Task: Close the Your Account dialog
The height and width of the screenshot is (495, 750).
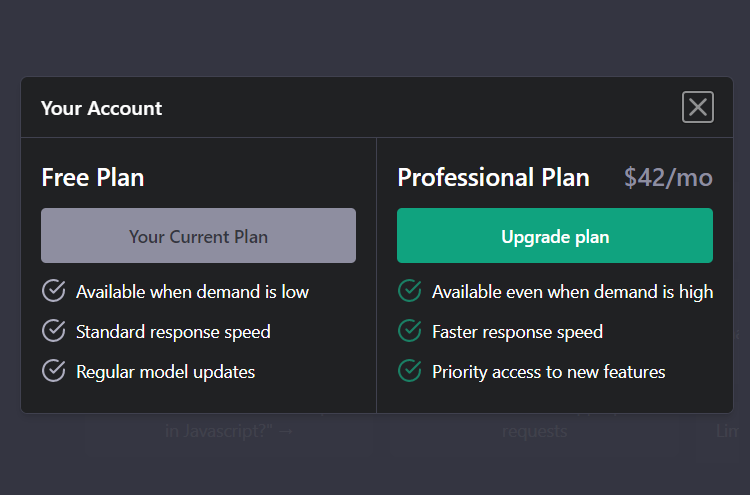Action: click(697, 107)
